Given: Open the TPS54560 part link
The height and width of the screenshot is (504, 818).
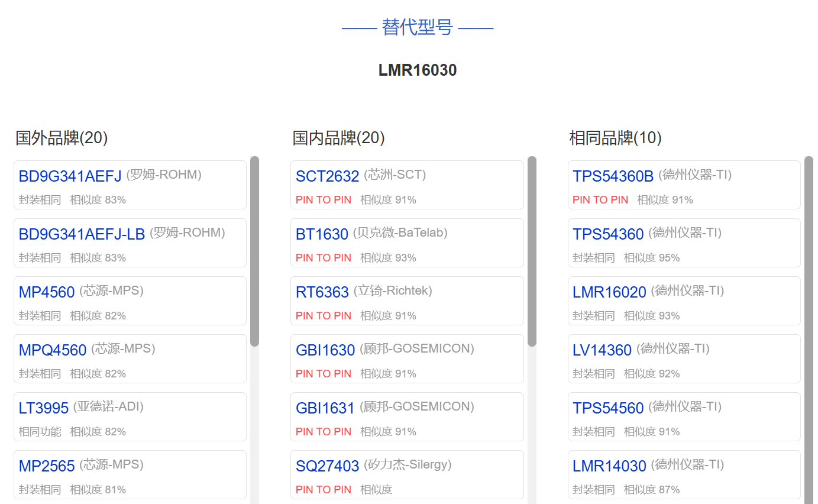Looking at the screenshot, I should [x=608, y=408].
